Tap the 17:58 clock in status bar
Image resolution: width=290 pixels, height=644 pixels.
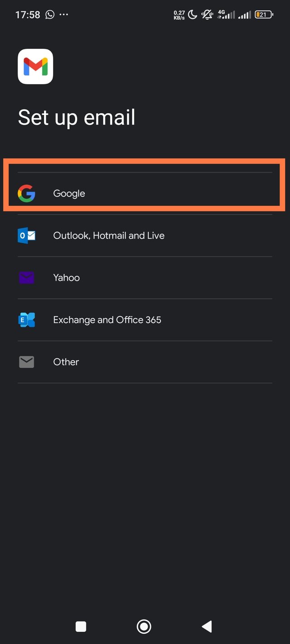(28, 14)
